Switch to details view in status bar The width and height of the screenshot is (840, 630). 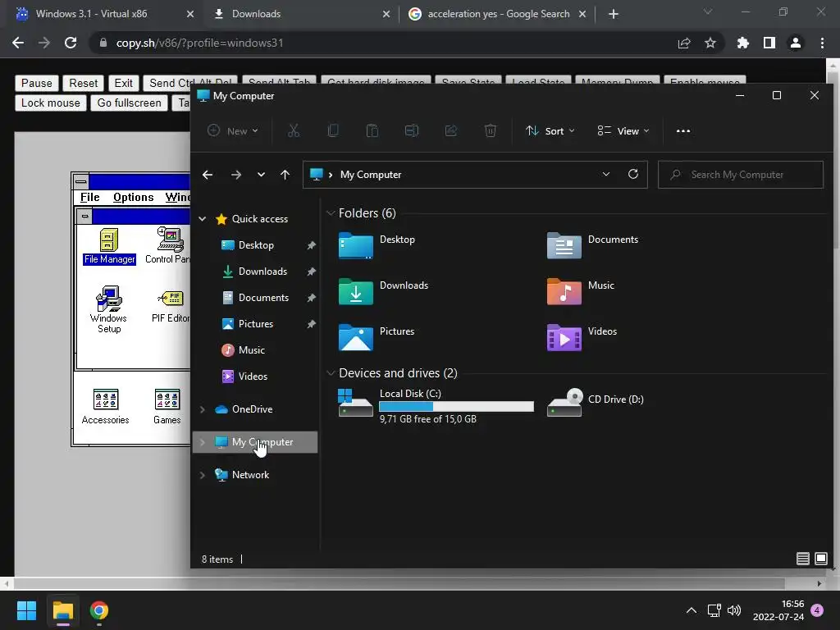pos(802,559)
